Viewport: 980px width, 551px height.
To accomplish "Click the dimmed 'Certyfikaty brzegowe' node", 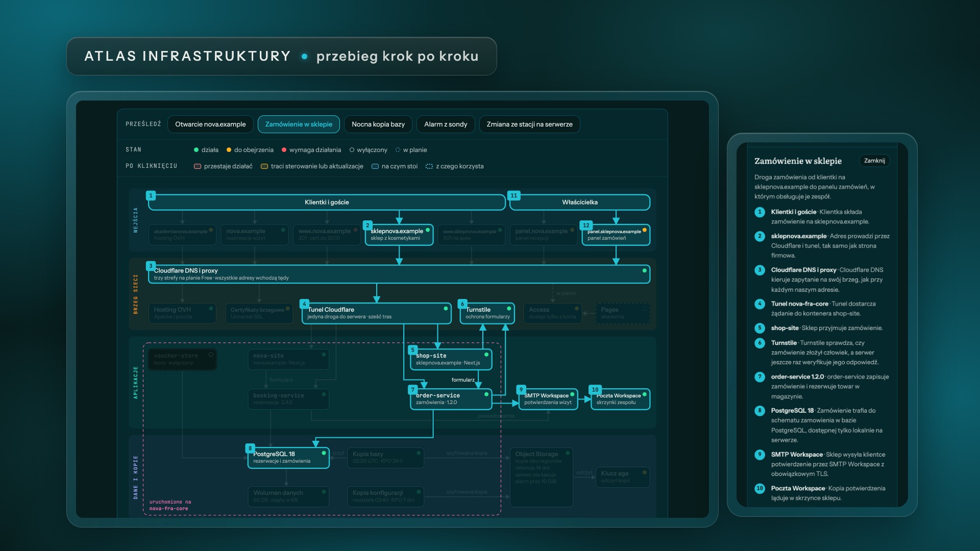I will 259,313.
